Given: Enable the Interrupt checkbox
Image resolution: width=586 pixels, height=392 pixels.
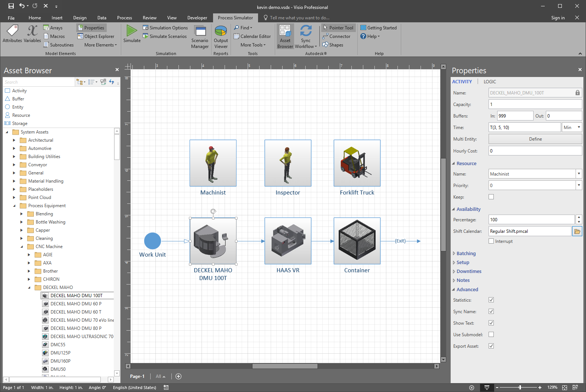Looking at the screenshot, I should (x=491, y=241).
